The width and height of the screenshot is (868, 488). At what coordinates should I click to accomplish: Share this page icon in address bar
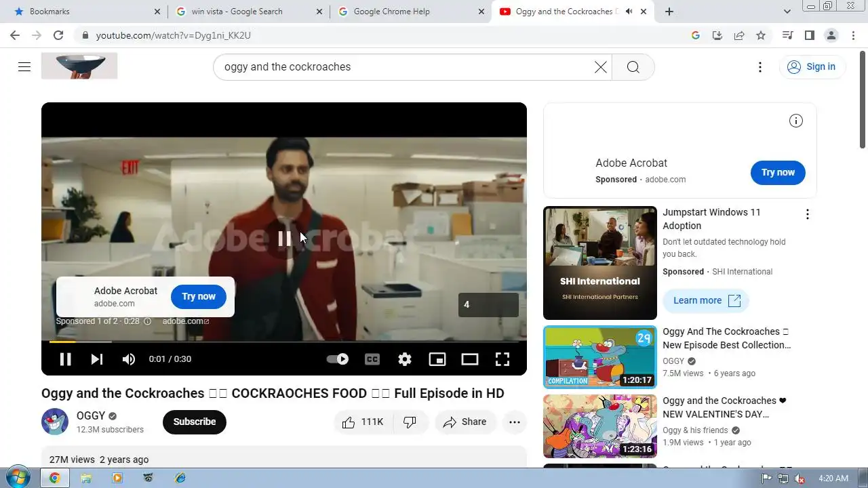739,35
